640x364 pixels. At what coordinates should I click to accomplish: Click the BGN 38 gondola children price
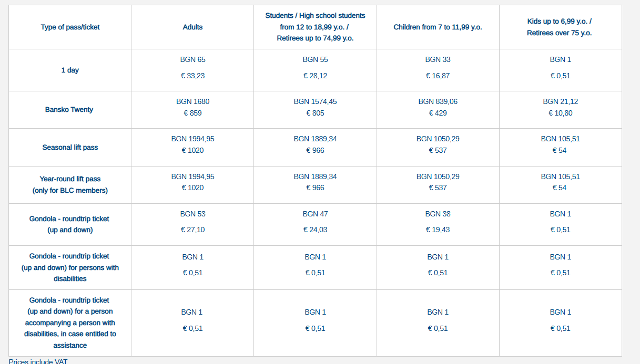coord(438,214)
